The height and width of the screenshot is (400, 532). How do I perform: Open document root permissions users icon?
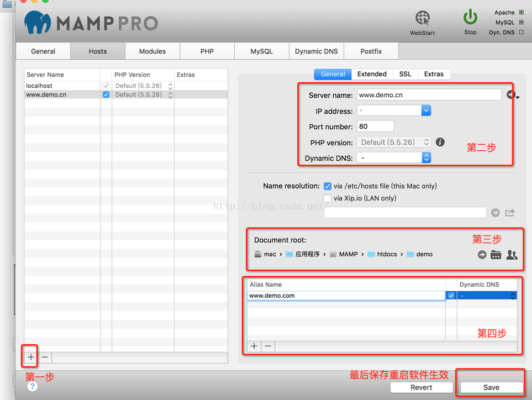[x=512, y=255]
